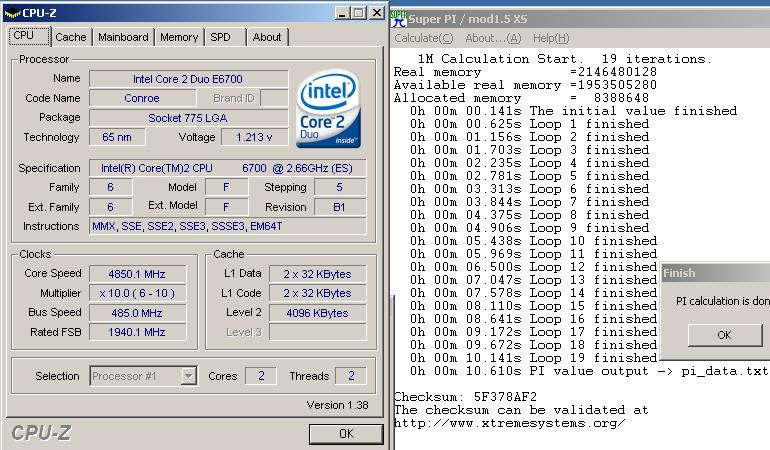The height and width of the screenshot is (450, 770).
Task: Open the Mainboard tab
Action: point(123,37)
